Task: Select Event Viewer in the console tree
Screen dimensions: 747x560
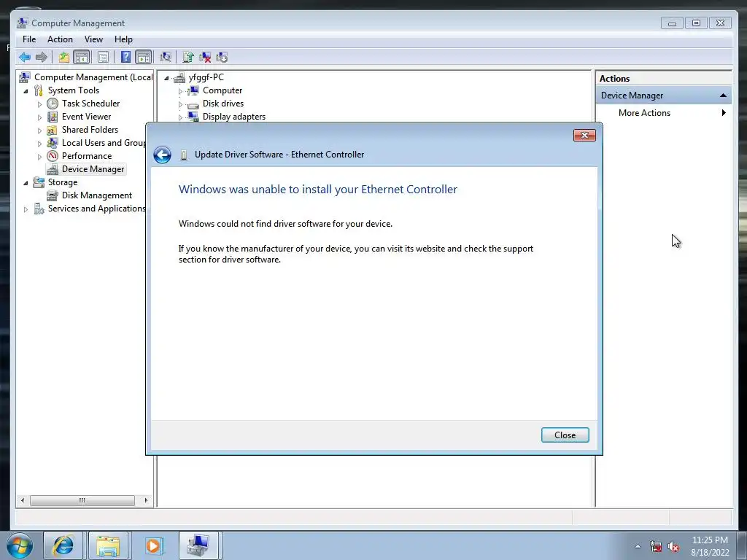Action: [86, 117]
